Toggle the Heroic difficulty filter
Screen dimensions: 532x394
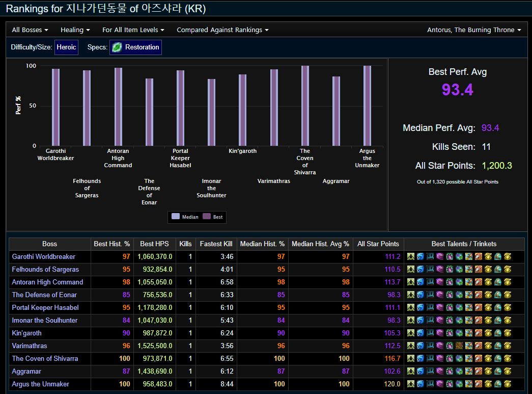pos(67,47)
